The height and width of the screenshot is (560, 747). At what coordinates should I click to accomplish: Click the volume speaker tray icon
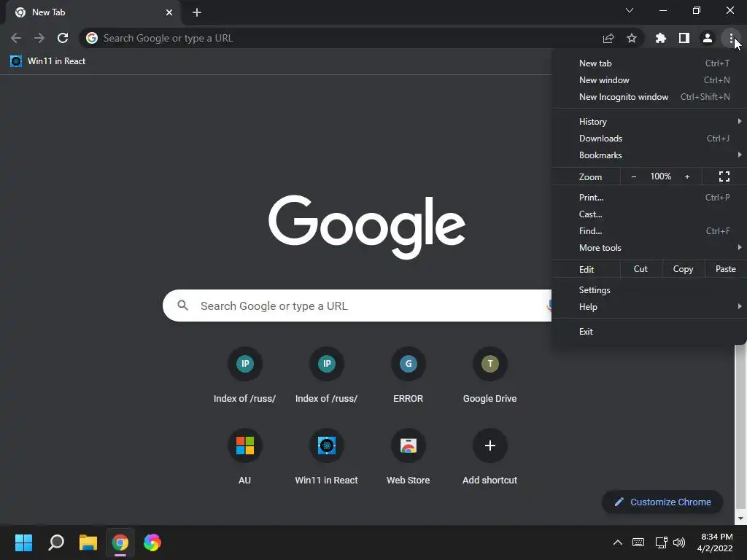[x=679, y=542]
